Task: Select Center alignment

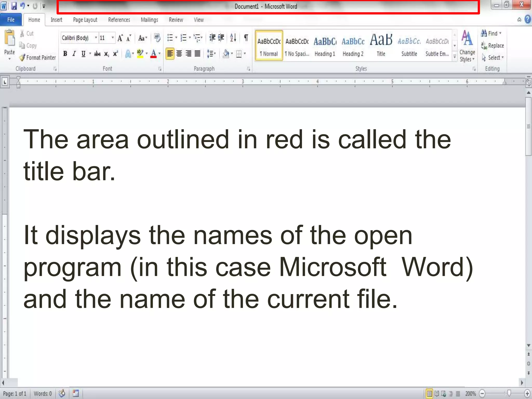Action: tap(179, 54)
